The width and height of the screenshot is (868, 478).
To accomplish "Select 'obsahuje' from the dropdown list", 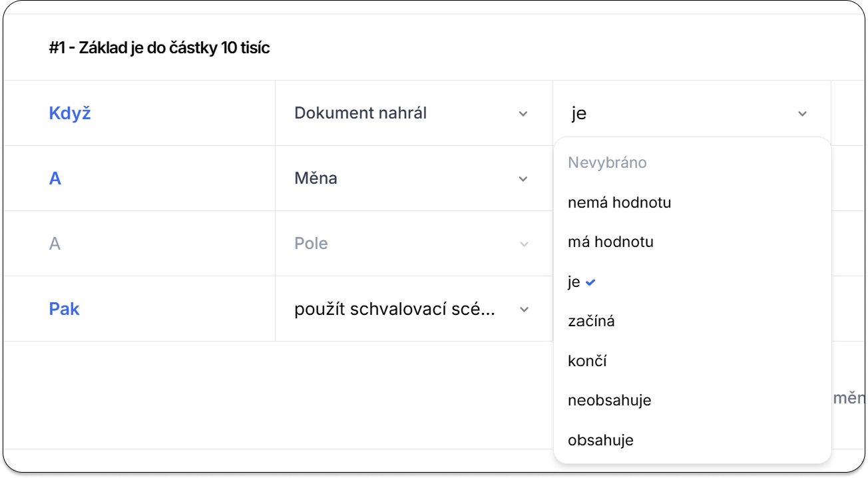I will point(600,440).
